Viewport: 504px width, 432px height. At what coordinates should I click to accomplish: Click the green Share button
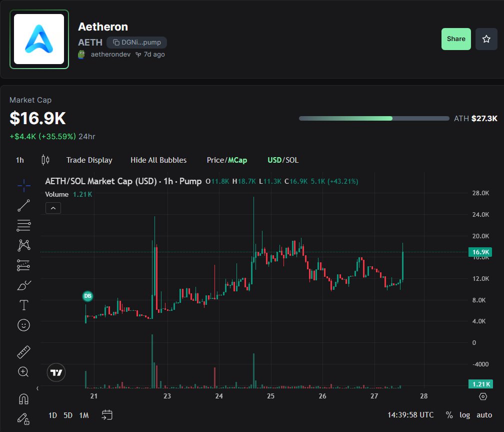(x=456, y=39)
